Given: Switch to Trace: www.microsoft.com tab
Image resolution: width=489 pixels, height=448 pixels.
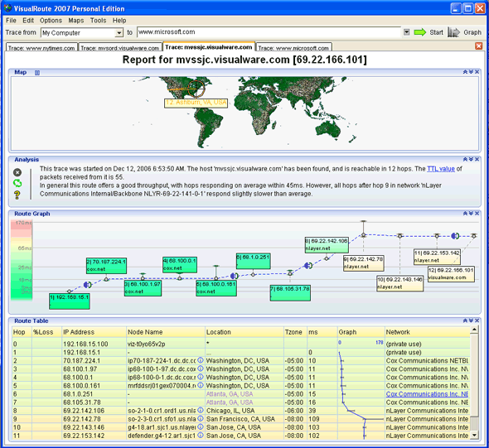Looking at the screenshot, I should tap(293, 48).
